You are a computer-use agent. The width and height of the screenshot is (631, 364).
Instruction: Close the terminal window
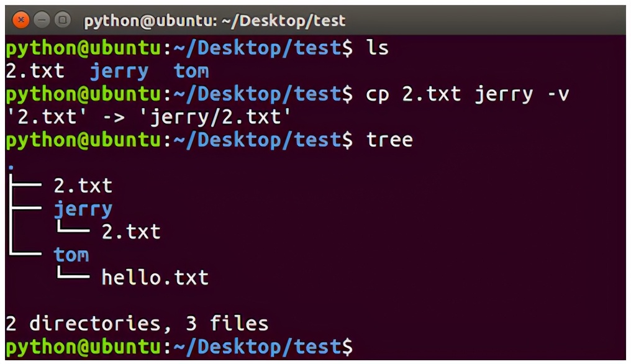tap(21, 20)
